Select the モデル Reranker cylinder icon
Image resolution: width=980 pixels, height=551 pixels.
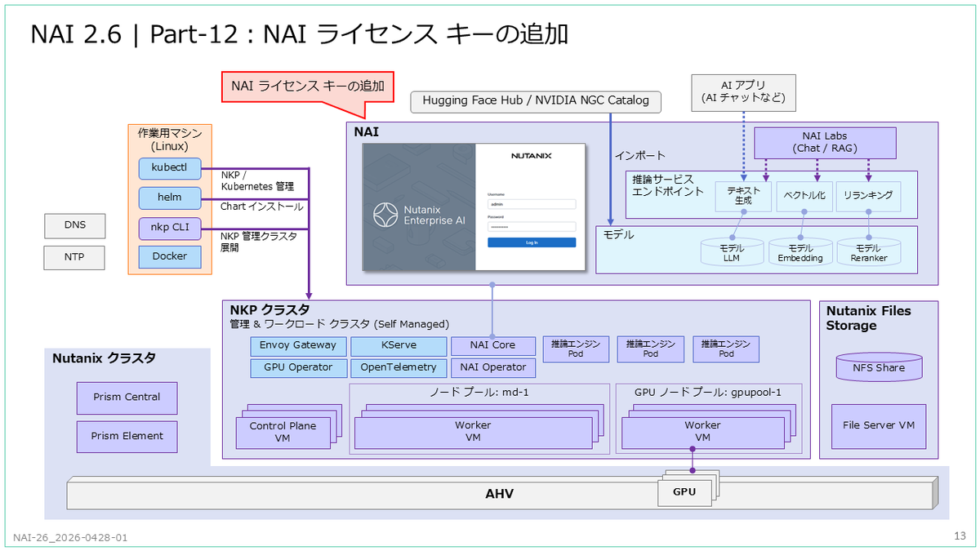coord(867,251)
